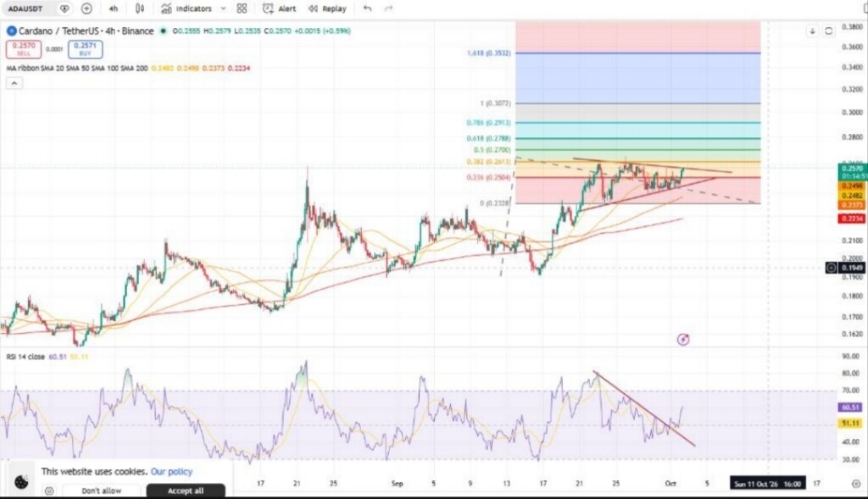This screenshot has width=868, height=499.
Task: Open the Indicators dialog
Action: (x=186, y=8)
